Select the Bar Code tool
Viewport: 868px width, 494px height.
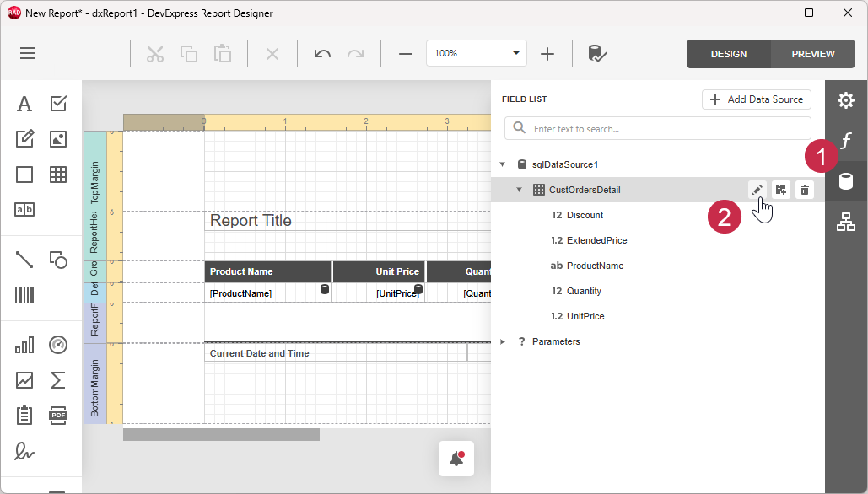24,294
